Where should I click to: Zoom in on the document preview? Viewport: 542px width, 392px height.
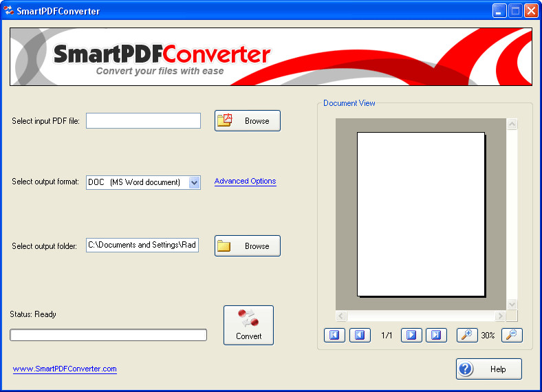click(467, 335)
